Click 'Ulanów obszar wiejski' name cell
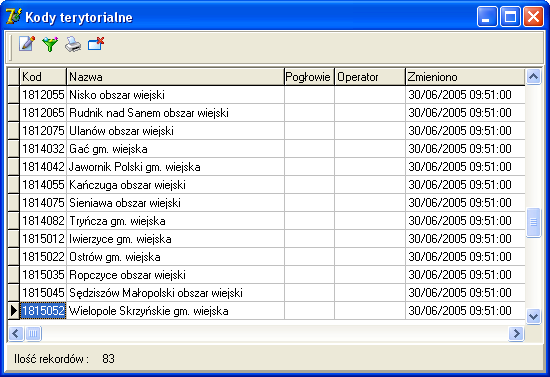550x377 pixels. (175, 131)
